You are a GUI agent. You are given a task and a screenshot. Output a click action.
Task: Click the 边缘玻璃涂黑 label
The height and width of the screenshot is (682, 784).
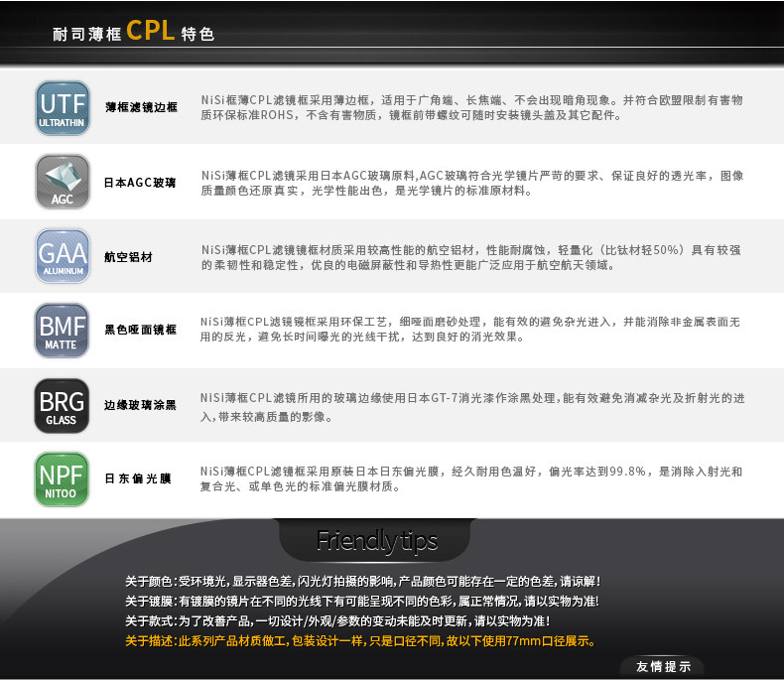[141, 405]
